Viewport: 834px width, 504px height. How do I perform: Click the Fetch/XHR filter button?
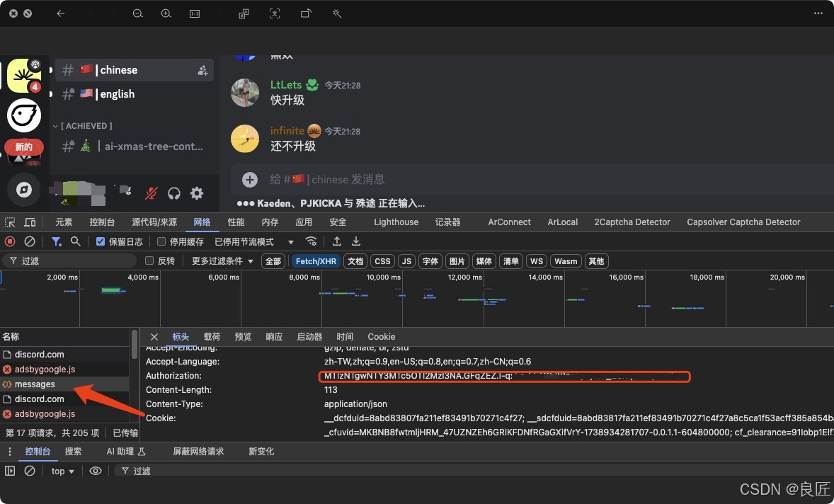click(316, 260)
